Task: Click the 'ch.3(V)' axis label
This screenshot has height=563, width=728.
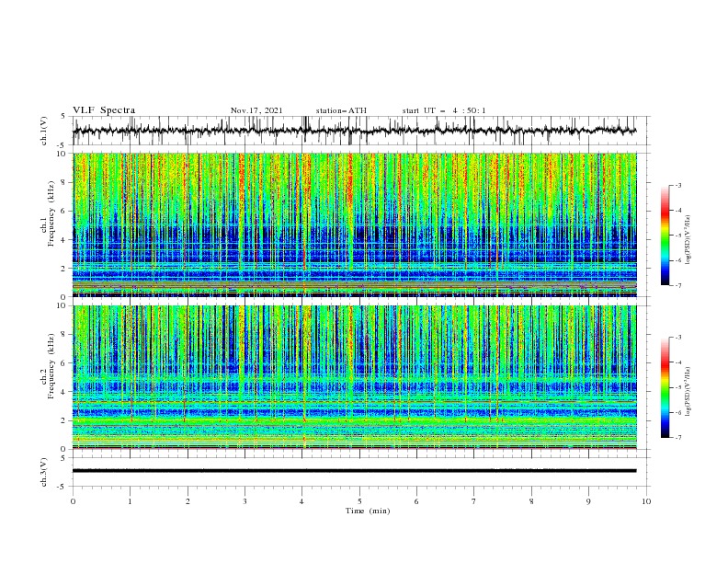Action: pos(44,472)
